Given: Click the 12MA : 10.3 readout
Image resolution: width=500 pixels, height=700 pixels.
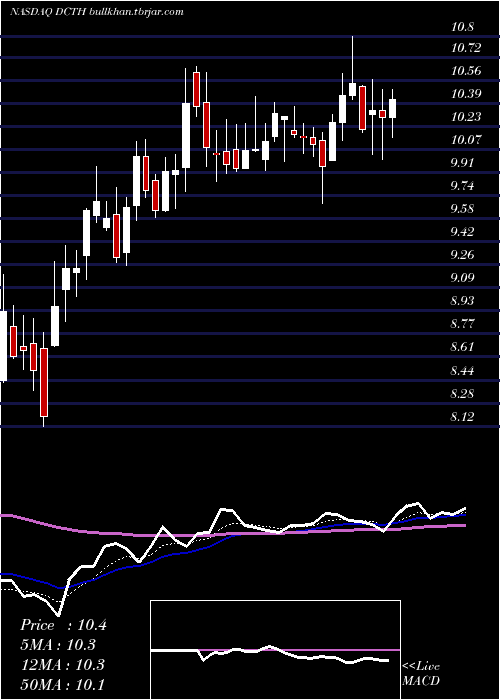Looking at the screenshot, I should pyautogui.click(x=62, y=664).
